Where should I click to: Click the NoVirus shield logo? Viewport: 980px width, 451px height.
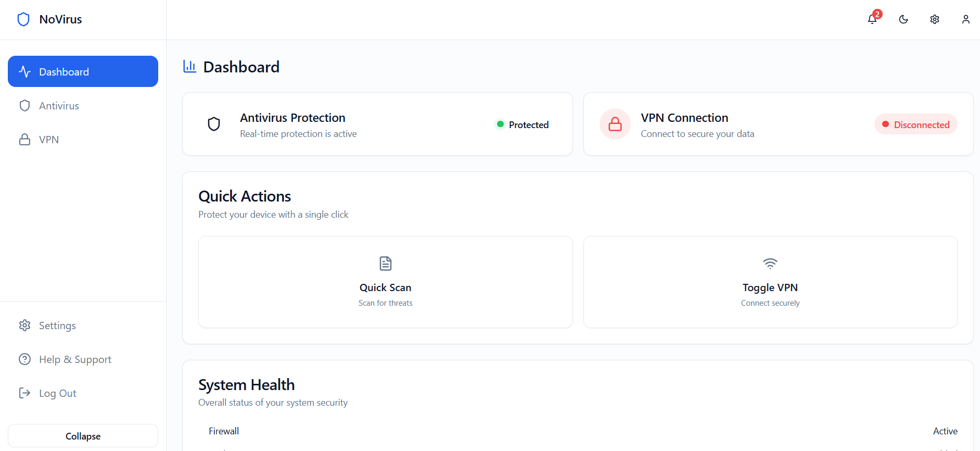point(23,19)
